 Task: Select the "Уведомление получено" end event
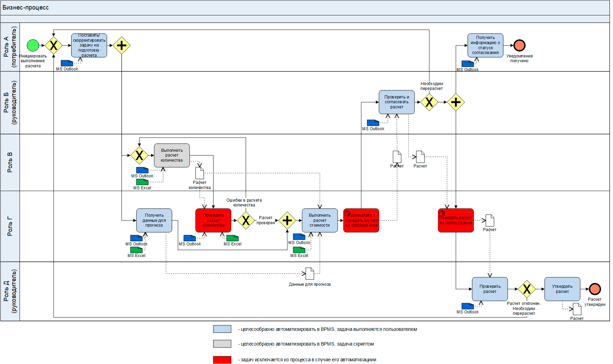click(519, 45)
